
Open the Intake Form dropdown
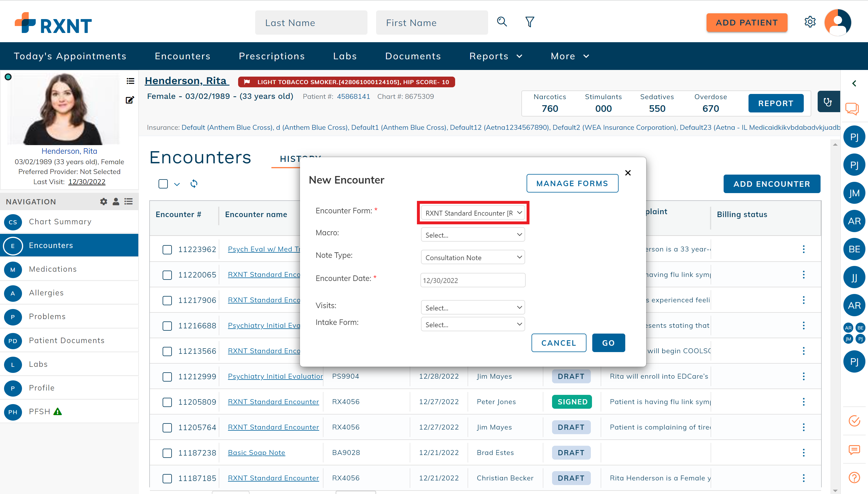[473, 324]
